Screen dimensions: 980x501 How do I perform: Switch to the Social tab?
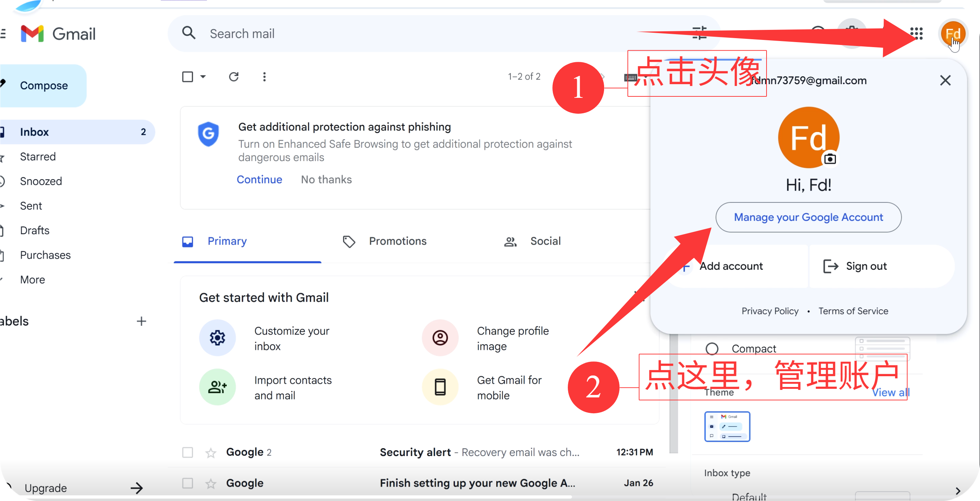coord(545,241)
